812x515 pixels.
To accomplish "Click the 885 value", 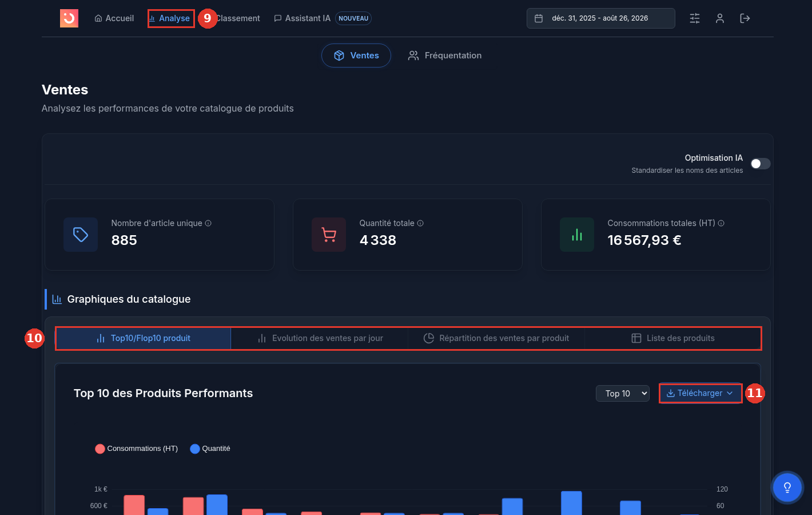I will coord(124,240).
